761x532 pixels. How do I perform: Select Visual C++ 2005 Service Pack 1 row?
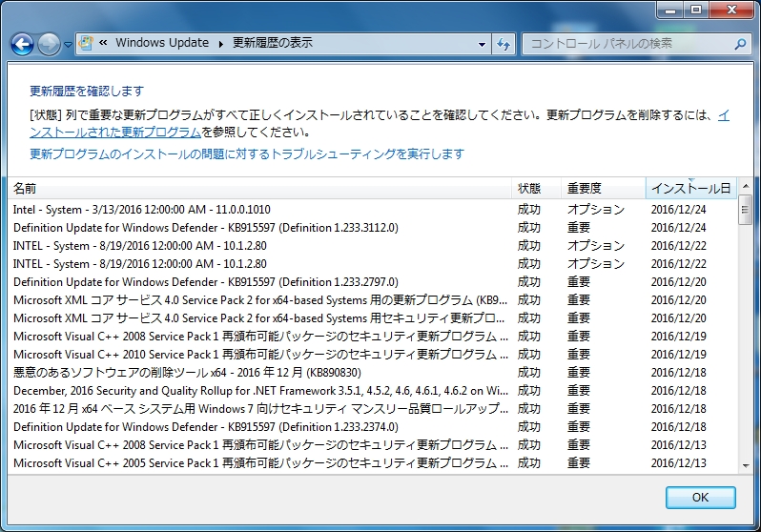click(372, 463)
